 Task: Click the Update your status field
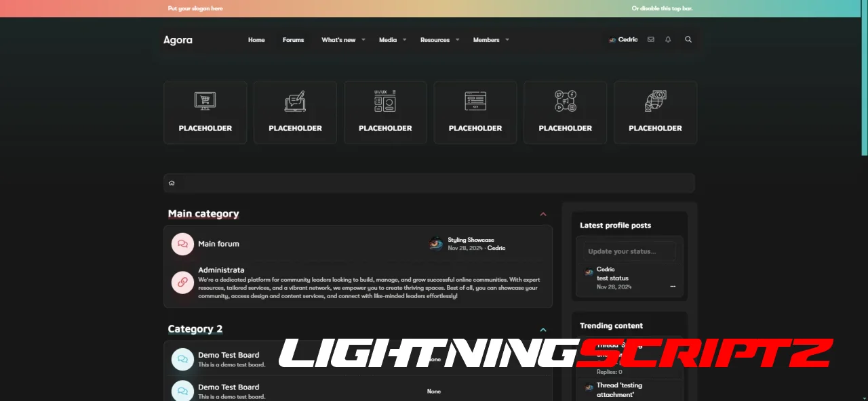pos(629,251)
